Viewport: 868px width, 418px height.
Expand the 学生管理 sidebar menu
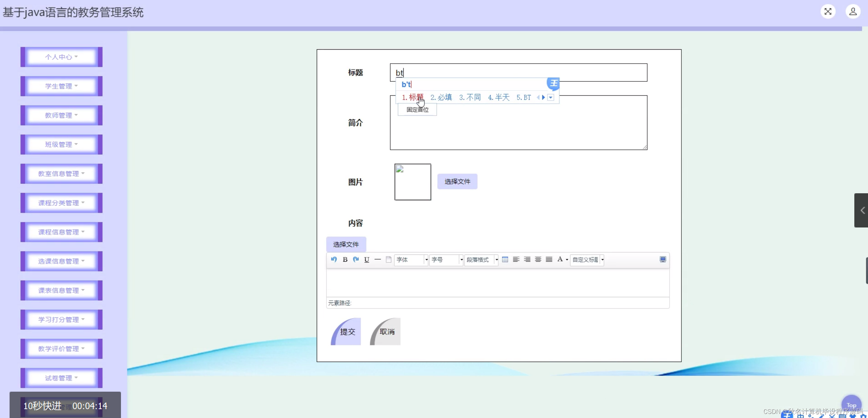point(61,86)
